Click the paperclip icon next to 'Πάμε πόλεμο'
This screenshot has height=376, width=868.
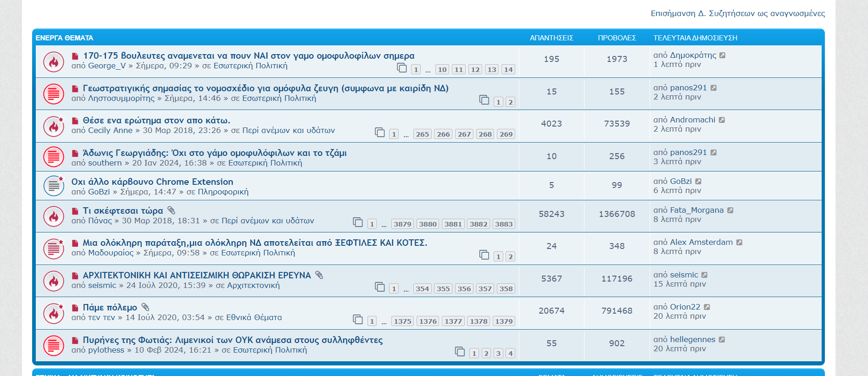click(145, 307)
